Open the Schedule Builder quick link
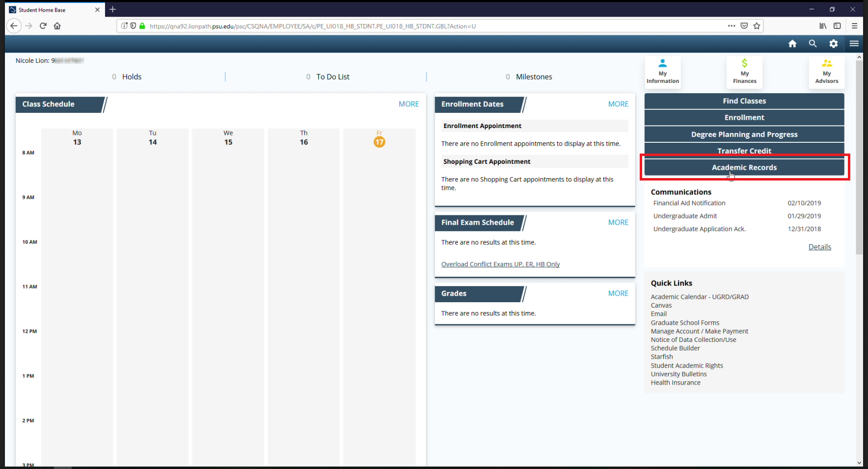This screenshot has width=868, height=469. [x=676, y=348]
